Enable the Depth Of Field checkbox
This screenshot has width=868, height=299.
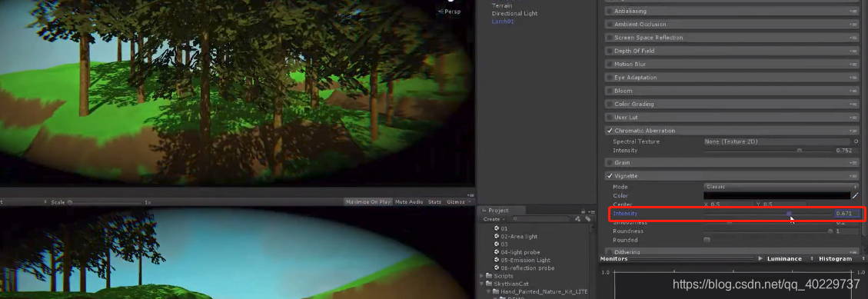[x=610, y=51]
